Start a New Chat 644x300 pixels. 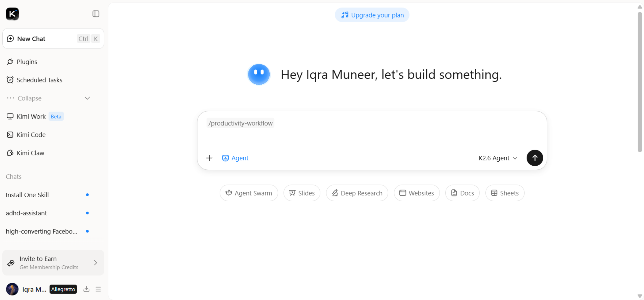click(53, 39)
